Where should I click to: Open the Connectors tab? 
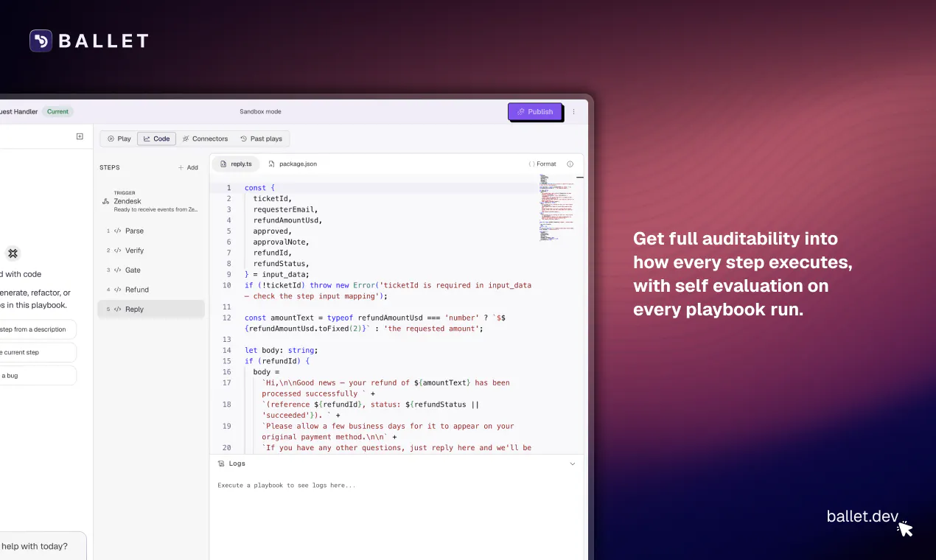(x=205, y=139)
